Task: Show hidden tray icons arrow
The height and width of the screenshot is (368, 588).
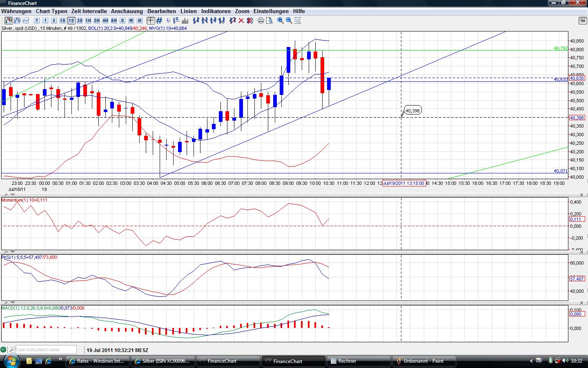Action: coord(531,361)
